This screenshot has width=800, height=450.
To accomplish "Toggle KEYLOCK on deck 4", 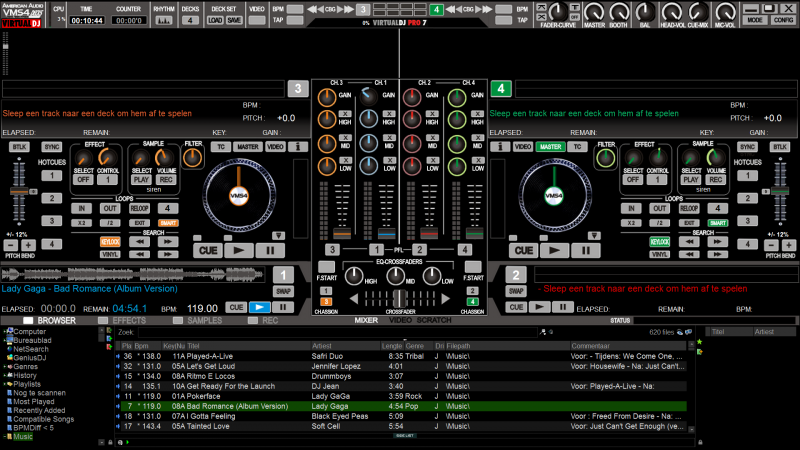I will tap(659, 242).
